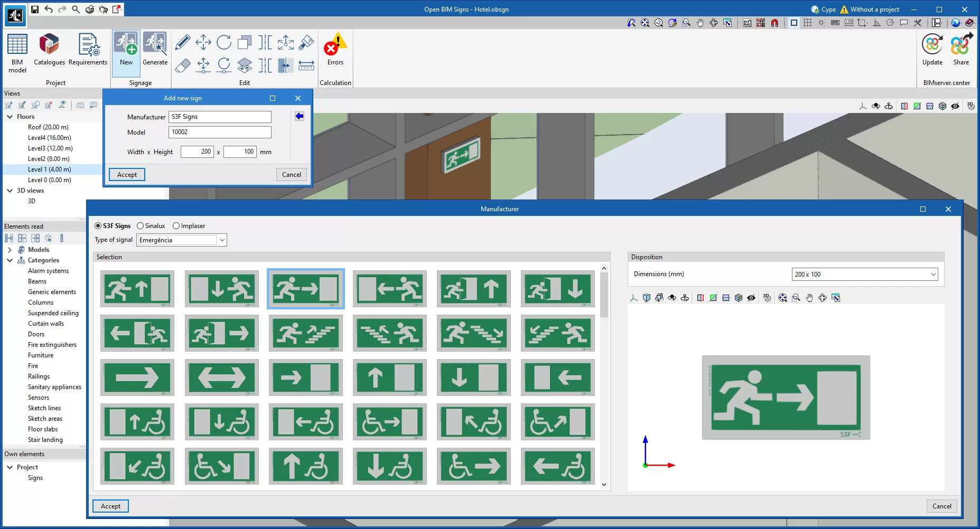Click the zoom extents icon in Disposition toolbar
Viewport: 980px width, 529px height.
[782, 298]
